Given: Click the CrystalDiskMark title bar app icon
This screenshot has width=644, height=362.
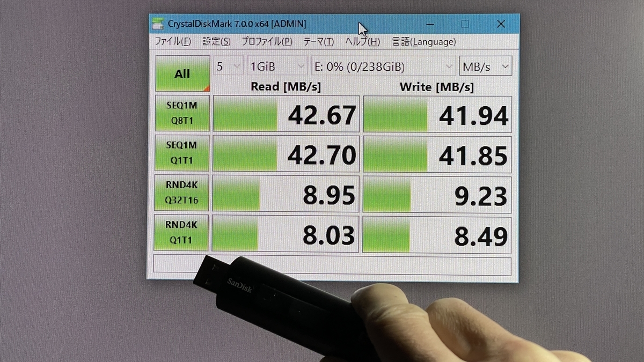Looking at the screenshot, I should (158, 24).
